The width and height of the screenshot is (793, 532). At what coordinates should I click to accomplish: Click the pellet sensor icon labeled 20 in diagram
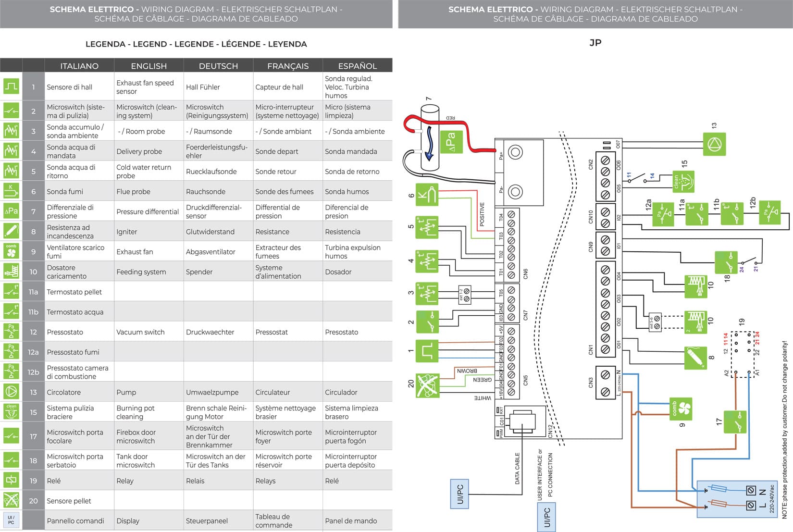click(427, 385)
